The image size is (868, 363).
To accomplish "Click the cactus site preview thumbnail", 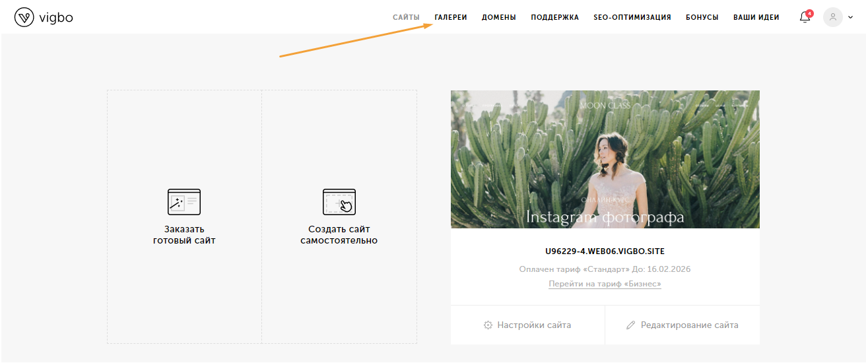I will pos(605,159).
